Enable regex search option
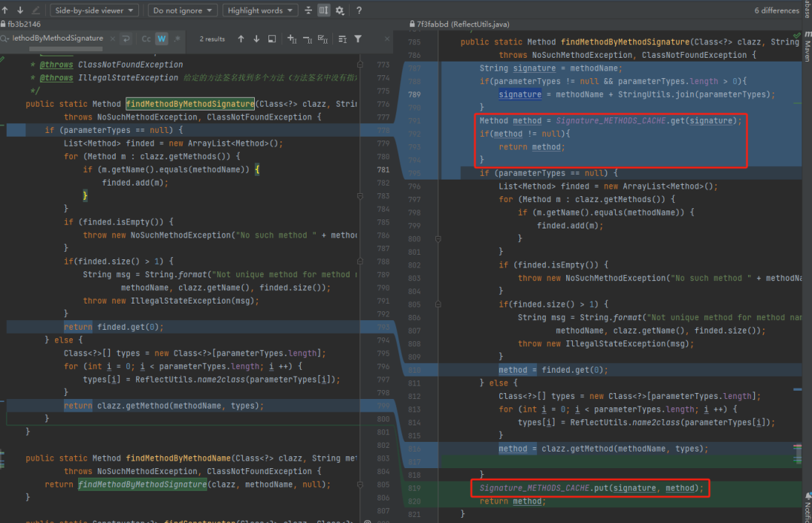 tap(177, 39)
